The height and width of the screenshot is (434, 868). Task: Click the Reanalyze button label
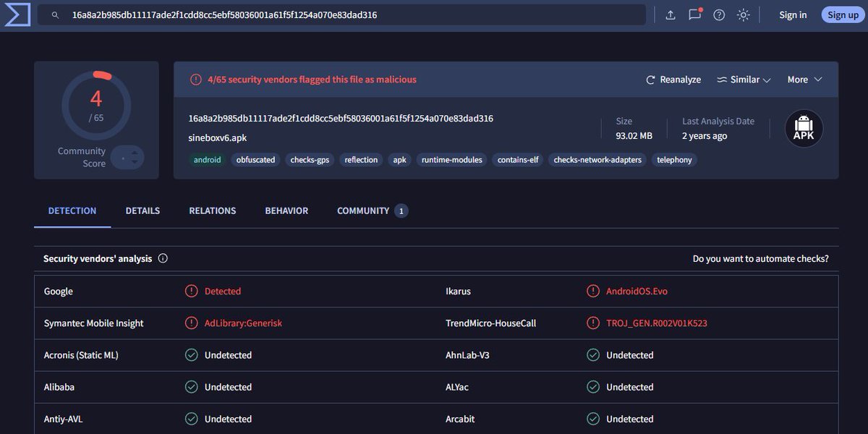pos(681,80)
